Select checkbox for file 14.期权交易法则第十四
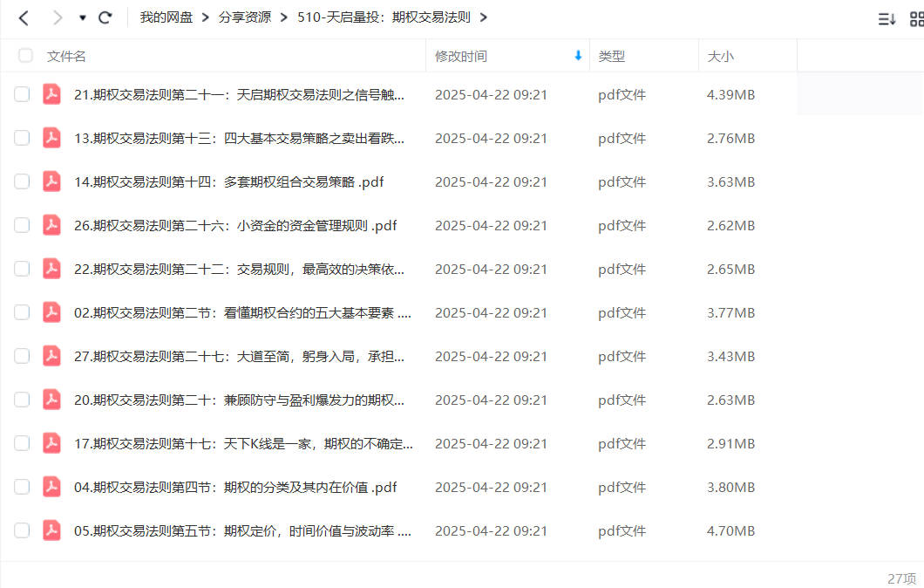The image size is (924, 588). [22, 181]
